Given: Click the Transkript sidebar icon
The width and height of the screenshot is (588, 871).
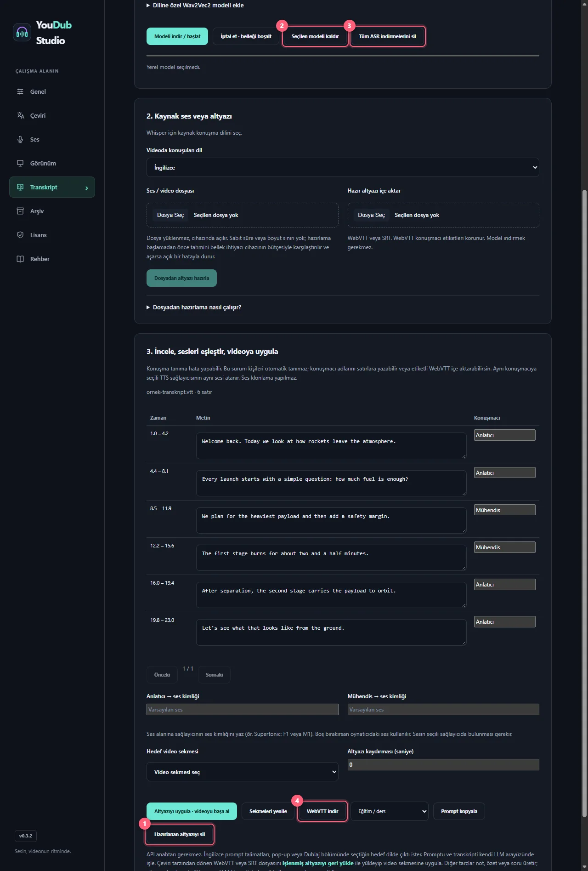Looking at the screenshot, I should click(x=20, y=187).
